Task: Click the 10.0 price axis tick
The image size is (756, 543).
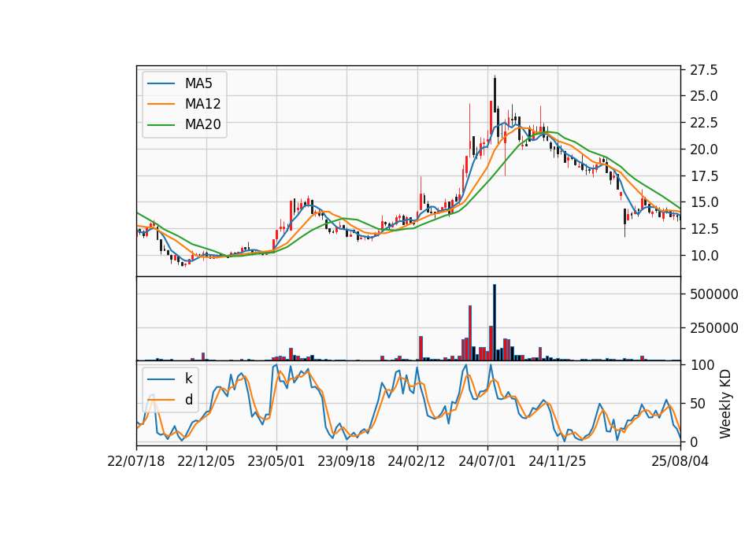Action: [x=703, y=255]
